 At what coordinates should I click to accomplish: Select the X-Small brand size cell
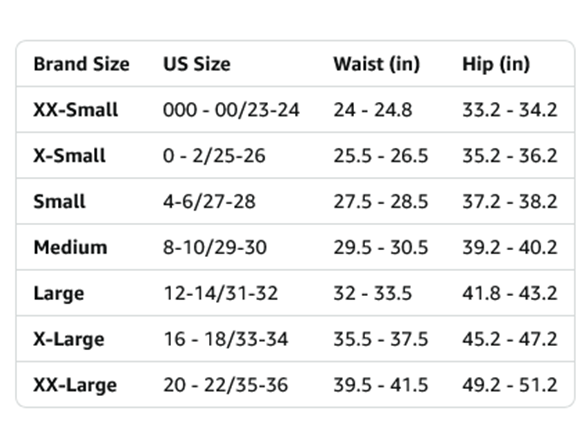point(69,156)
